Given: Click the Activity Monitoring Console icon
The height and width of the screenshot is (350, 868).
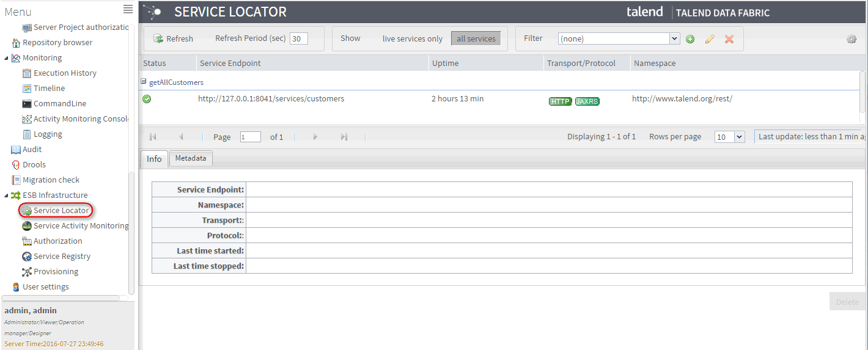Looking at the screenshot, I should (27, 119).
